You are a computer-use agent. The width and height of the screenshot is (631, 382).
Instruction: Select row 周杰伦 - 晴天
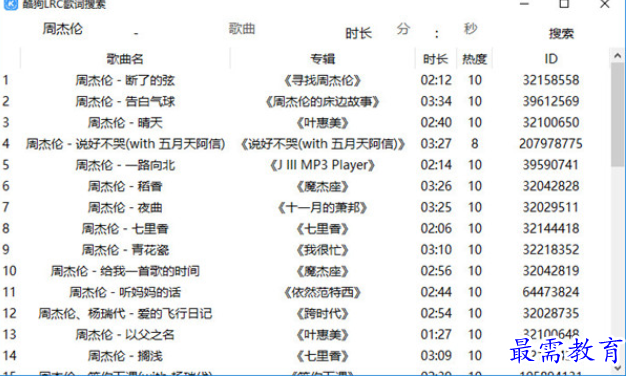[305, 122]
